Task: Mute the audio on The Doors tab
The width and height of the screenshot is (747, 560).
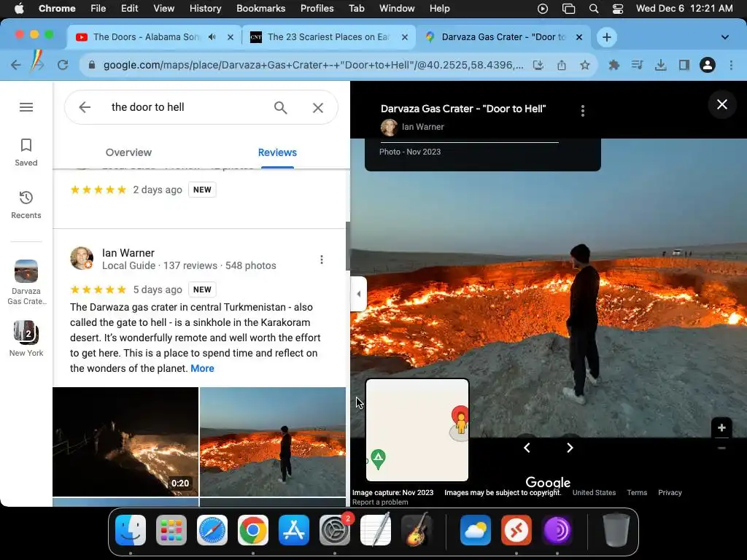Action: point(212,37)
